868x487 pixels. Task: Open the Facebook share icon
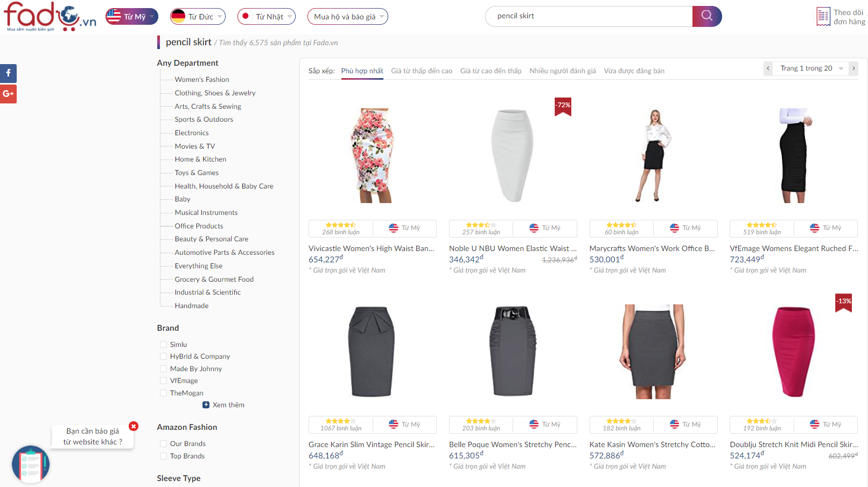click(x=8, y=73)
